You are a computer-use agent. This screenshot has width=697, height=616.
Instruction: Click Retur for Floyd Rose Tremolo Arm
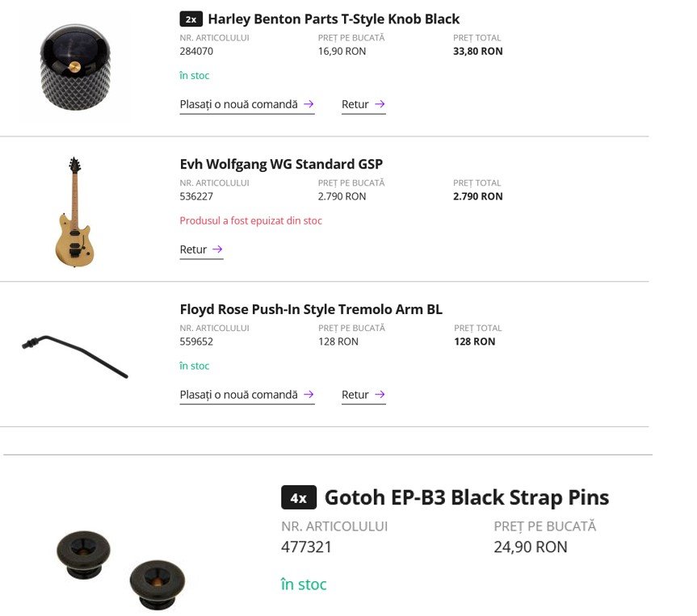[355, 395]
